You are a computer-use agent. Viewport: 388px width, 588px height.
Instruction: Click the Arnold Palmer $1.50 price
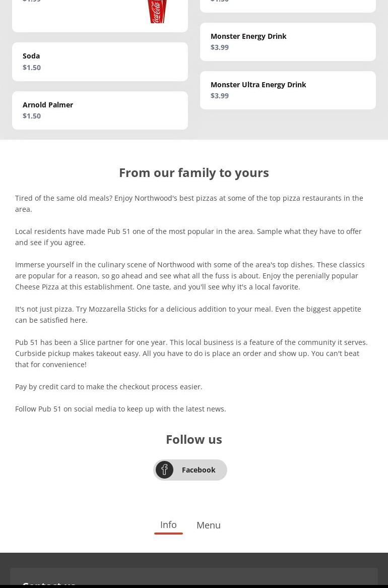[32, 116]
